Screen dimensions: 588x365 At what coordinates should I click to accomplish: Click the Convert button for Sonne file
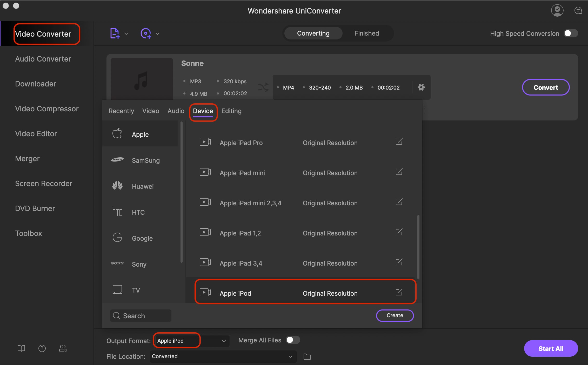545,87
